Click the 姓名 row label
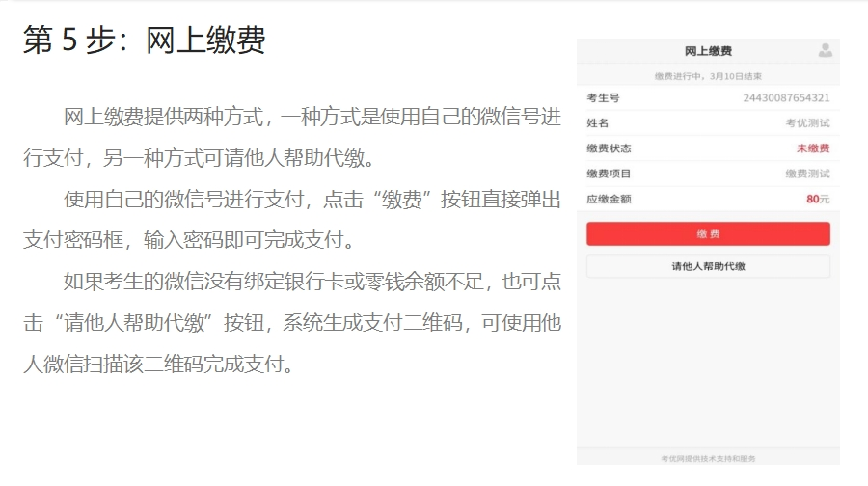868x486 pixels. pyautogui.click(x=598, y=123)
